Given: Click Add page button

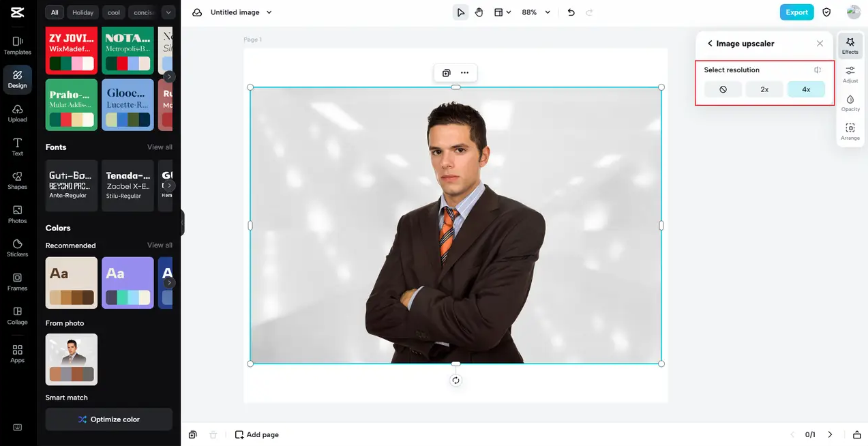Looking at the screenshot, I should (257, 434).
